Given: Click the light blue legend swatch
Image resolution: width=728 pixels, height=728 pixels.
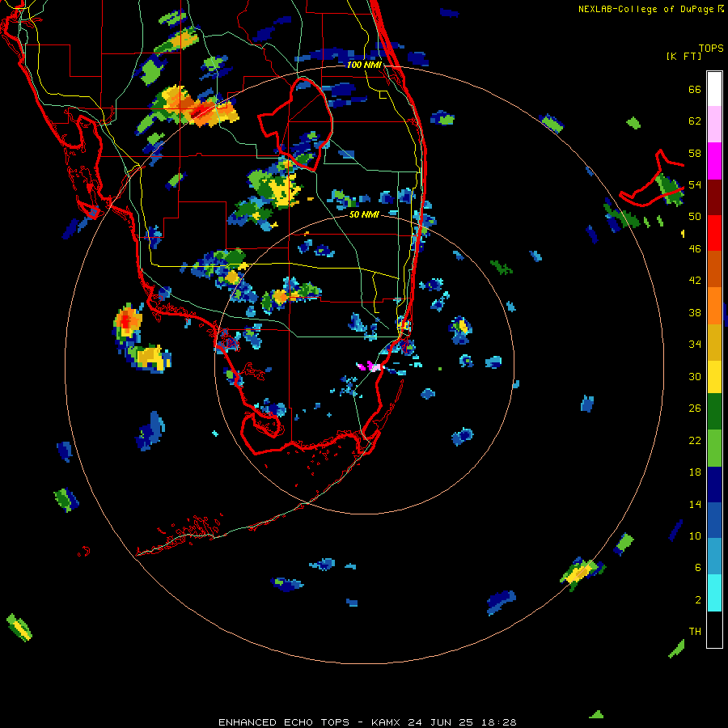Looking at the screenshot, I should (714, 557).
